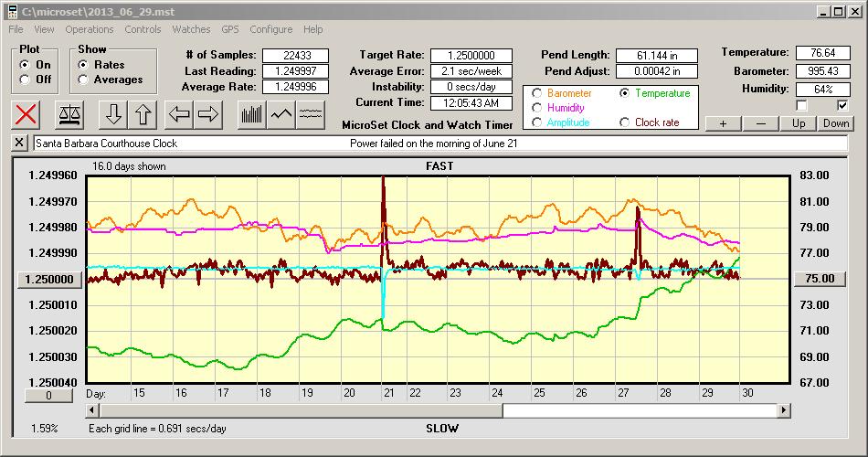Image resolution: width=868 pixels, height=457 pixels.
Task: Select the bar graph display icon
Action: click(x=252, y=114)
